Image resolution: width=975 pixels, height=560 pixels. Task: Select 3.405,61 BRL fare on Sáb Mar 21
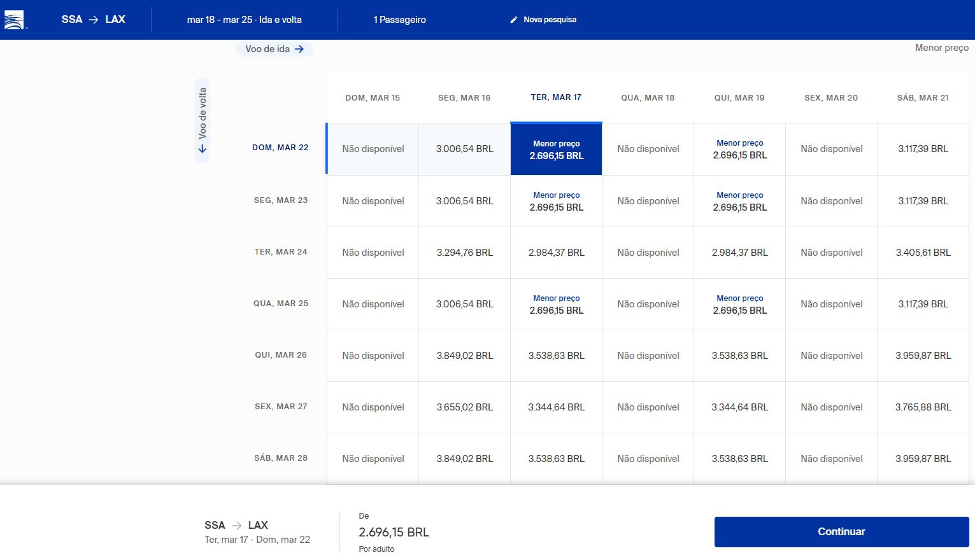(923, 253)
